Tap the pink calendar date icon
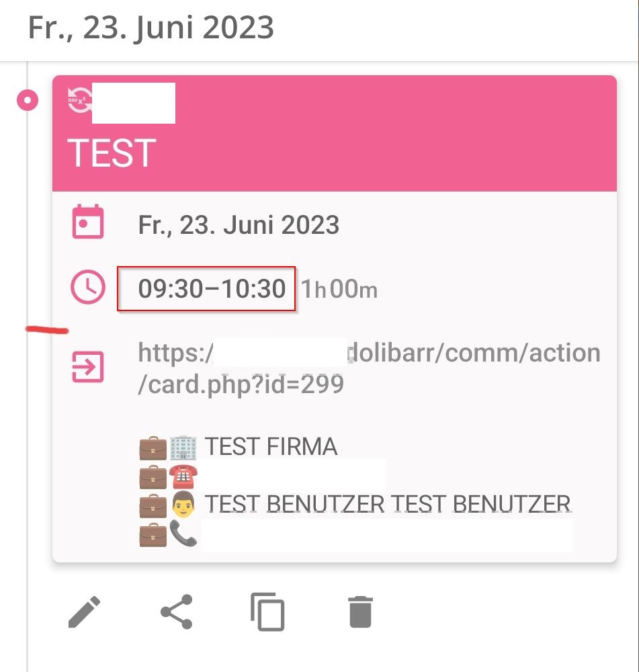Screen dimensions: 639x672 (88, 222)
